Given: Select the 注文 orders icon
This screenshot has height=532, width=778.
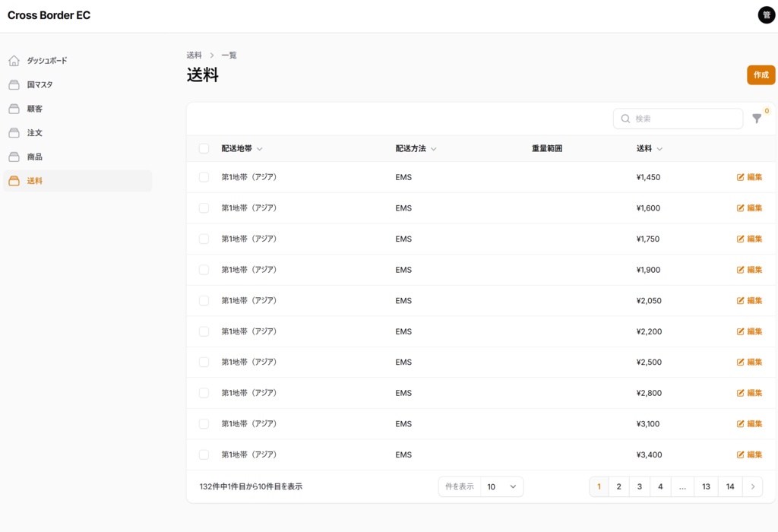Looking at the screenshot, I should 13,132.
